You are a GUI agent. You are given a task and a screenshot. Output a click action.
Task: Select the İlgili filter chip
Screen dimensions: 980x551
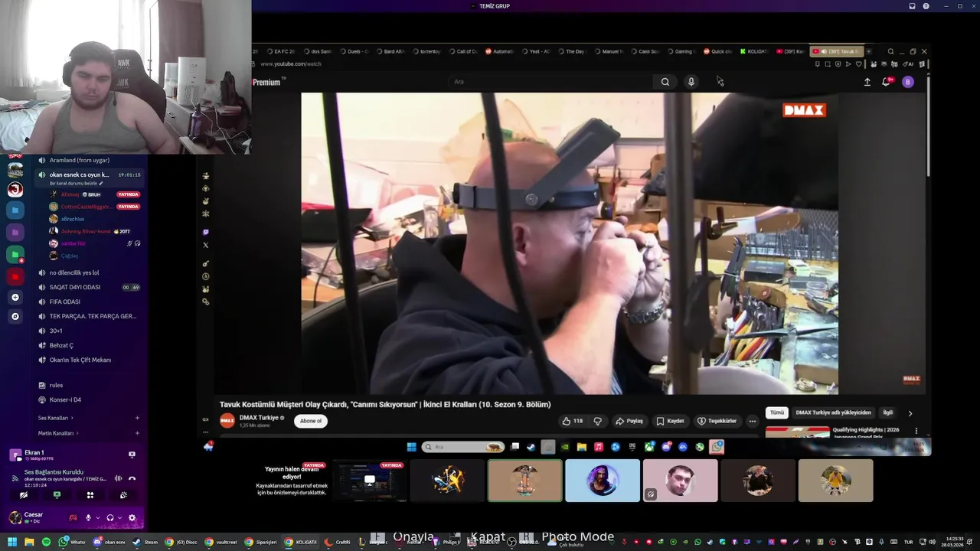point(888,412)
